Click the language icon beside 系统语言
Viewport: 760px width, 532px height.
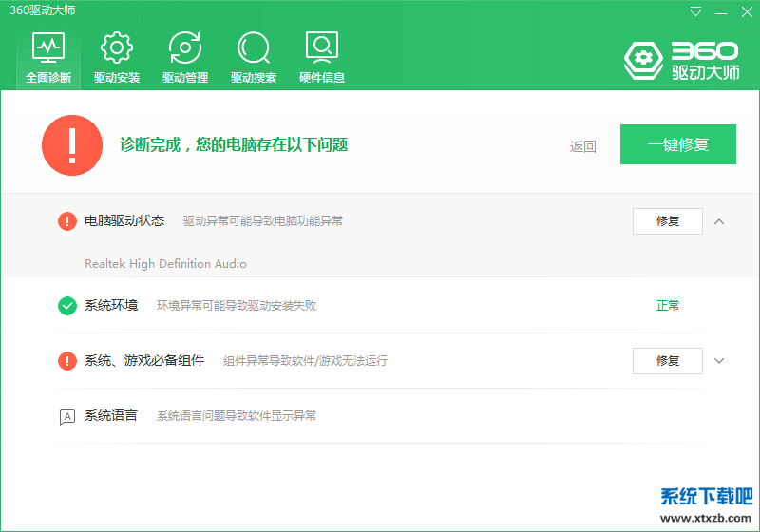pyautogui.click(x=67, y=417)
